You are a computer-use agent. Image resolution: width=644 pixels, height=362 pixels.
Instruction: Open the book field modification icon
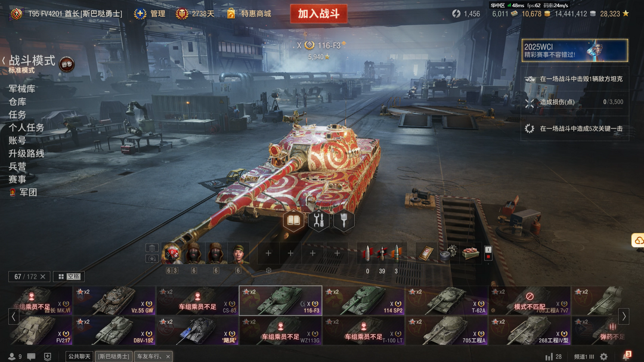[x=293, y=221]
